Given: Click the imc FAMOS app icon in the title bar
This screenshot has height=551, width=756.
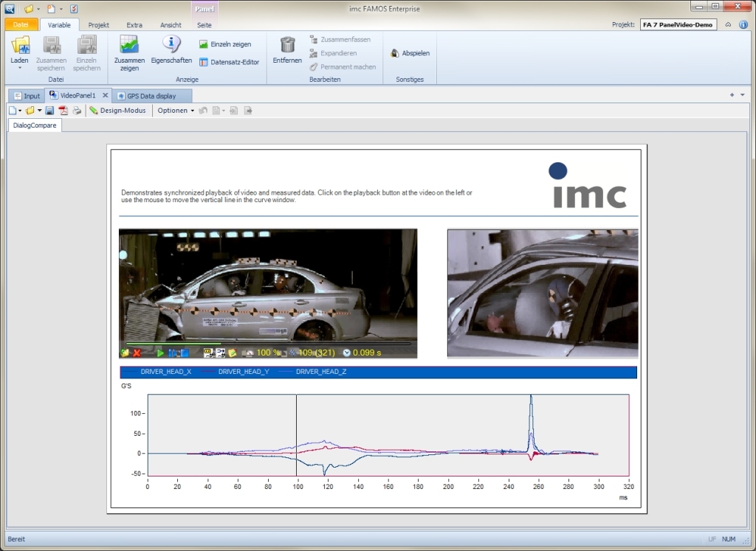Looking at the screenshot, I should 9,9.
